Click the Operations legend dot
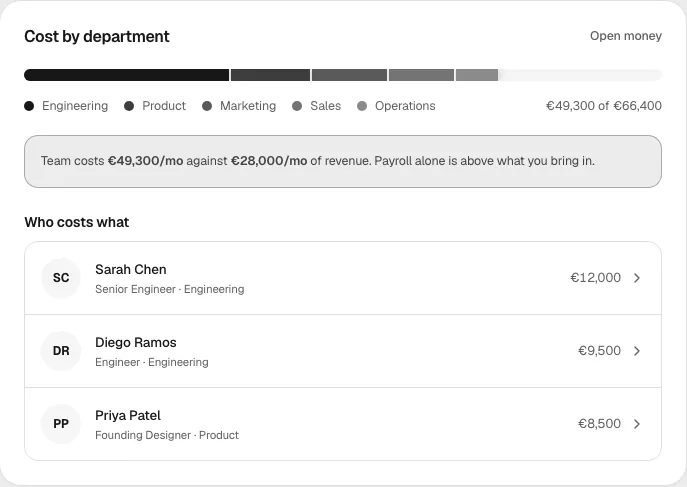 coord(362,106)
